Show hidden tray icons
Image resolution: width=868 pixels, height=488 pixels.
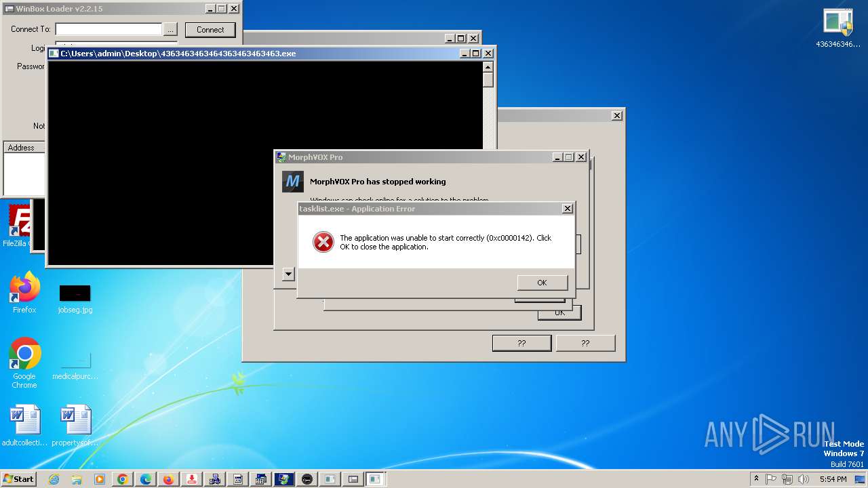pos(756,479)
